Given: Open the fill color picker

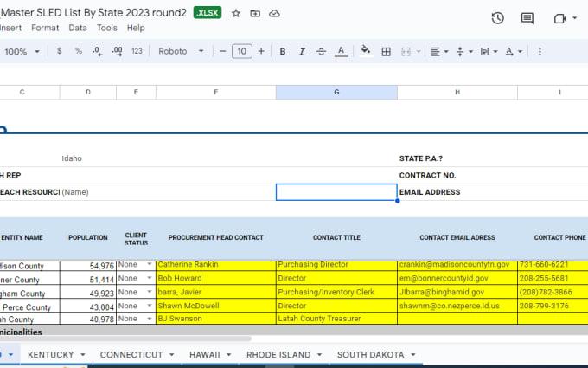Looking at the screenshot, I should tap(366, 51).
